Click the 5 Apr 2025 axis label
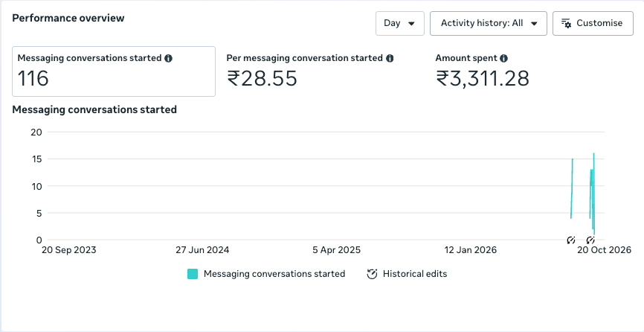This screenshot has height=332, width=644. (x=336, y=250)
